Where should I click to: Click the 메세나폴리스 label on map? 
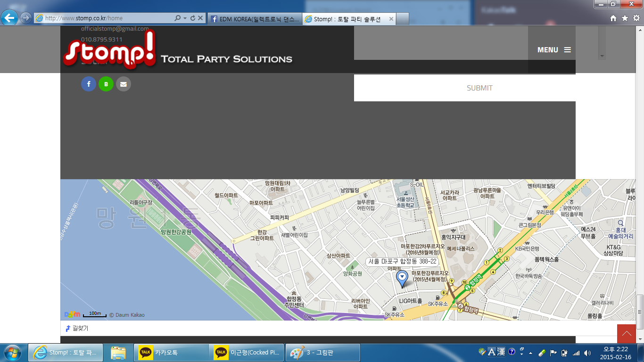(x=461, y=248)
